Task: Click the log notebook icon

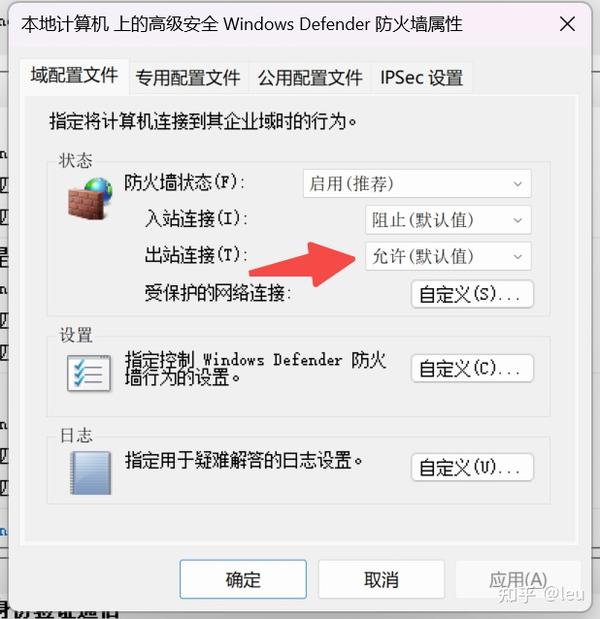Action: (90, 473)
